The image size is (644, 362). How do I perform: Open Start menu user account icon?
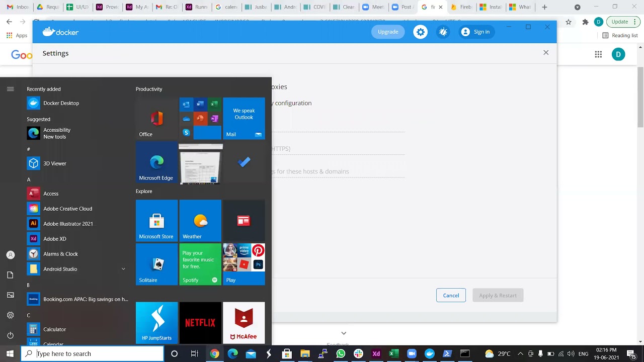(10, 255)
